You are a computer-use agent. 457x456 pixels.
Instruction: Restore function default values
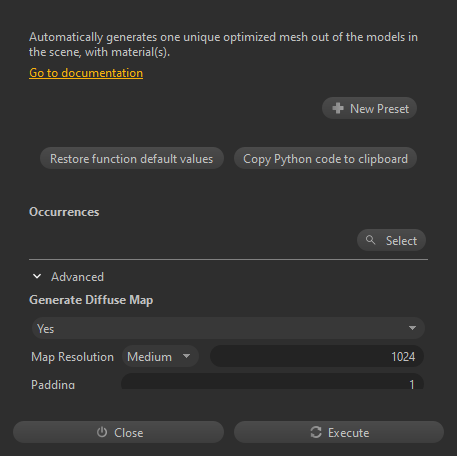pos(132,158)
